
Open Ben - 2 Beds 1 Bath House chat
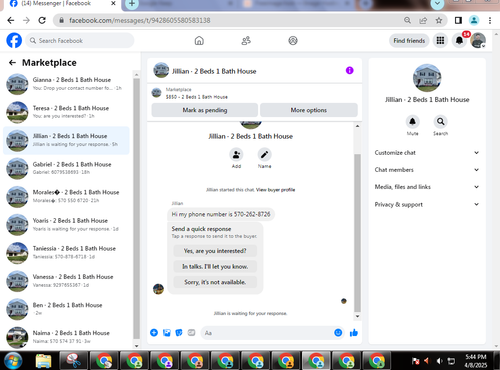(66, 309)
